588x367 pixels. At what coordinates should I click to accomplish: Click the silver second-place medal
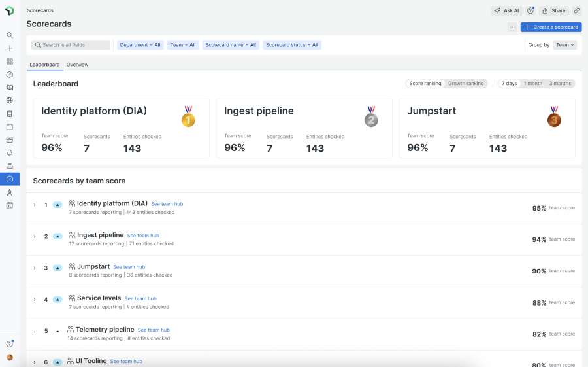[x=371, y=116]
